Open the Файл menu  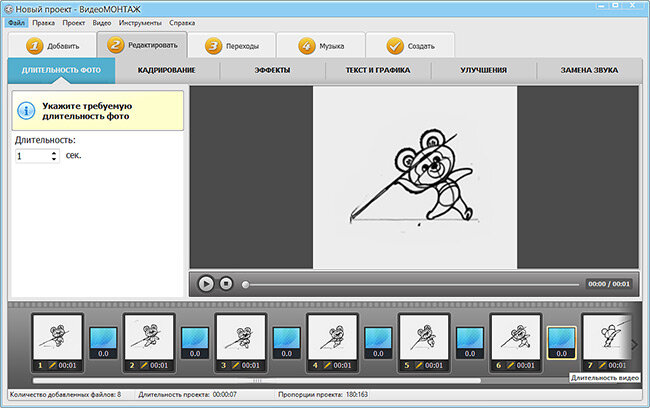(17, 23)
